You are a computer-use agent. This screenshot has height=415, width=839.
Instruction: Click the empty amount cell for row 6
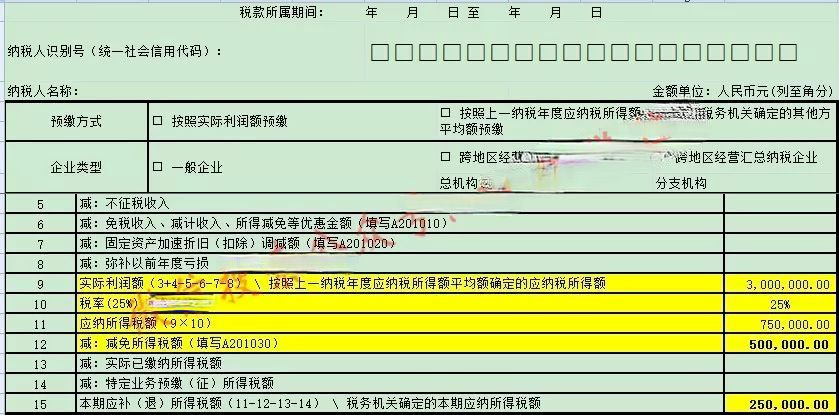tap(779, 224)
